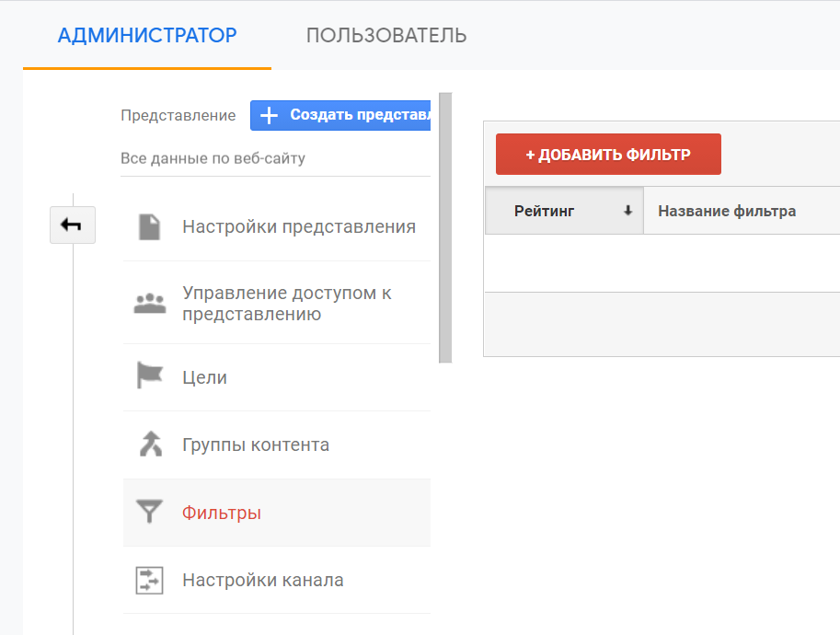Click the back arrow button in the sidebar
Image resolution: width=840 pixels, height=635 pixels.
[x=72, y=225]
